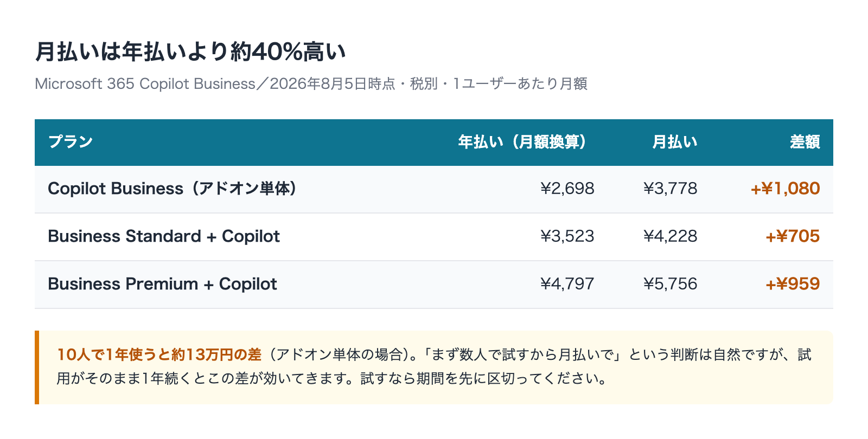The height and width of the screenshot is (439, 868).
Task: Select the Business Standard + Copilot row label
Action: point(164,236)
